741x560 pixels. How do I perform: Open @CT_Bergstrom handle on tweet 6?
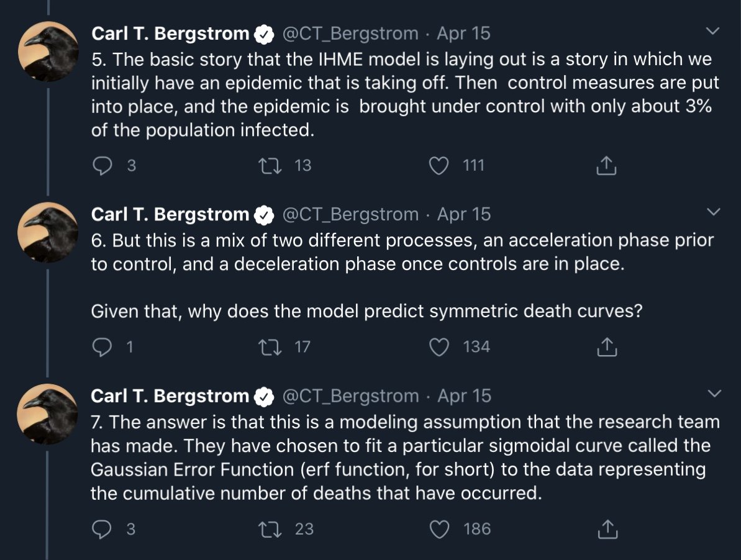click(350, 214)
